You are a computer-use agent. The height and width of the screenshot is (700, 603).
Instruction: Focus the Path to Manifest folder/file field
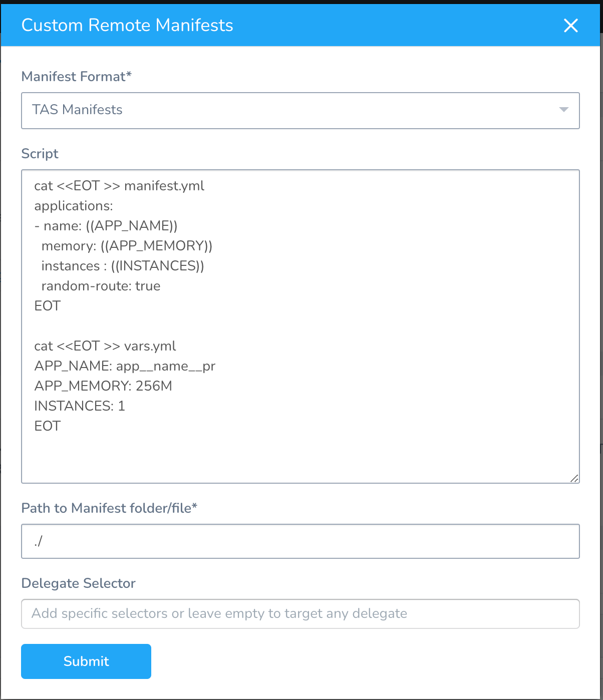click(x=300, y=541)
